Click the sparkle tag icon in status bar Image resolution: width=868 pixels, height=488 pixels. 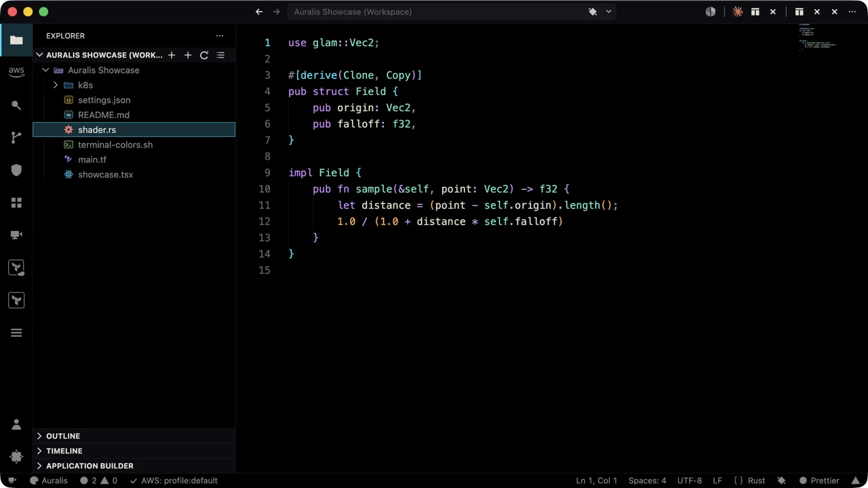781,481
